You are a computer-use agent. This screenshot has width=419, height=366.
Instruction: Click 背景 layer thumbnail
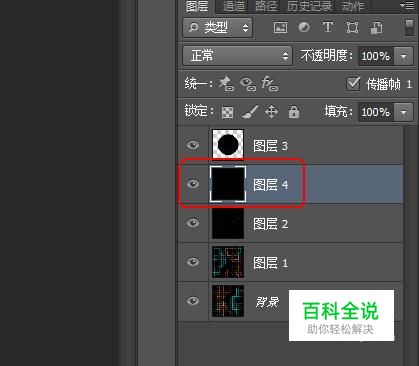[x=228, y=301]
